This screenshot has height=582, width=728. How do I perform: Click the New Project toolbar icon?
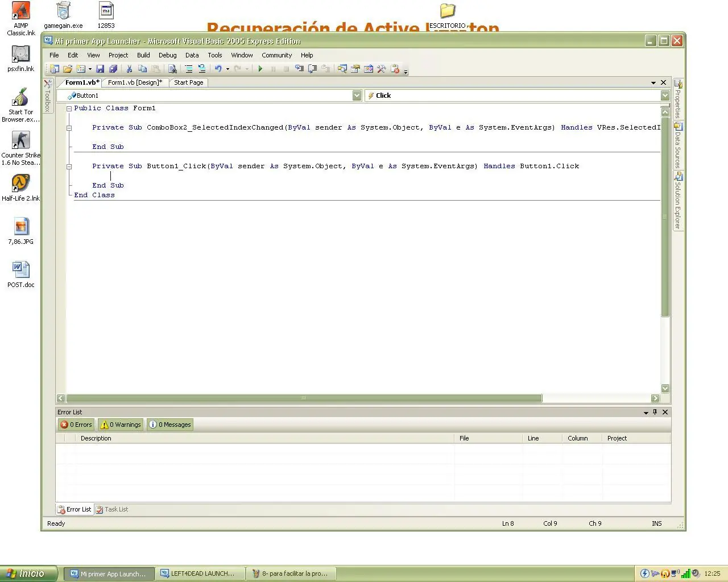pyautogui.click(x=55, y=69)
